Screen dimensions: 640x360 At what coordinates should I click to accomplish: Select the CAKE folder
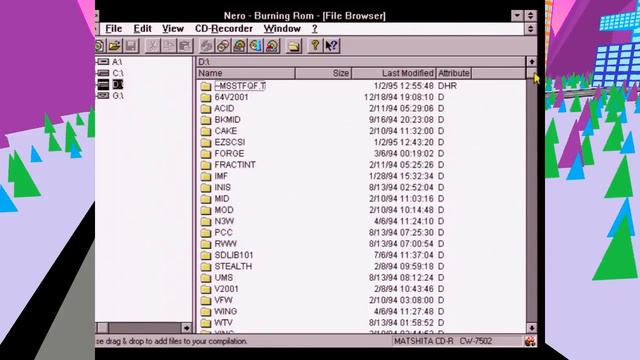(x=219, y=131)
